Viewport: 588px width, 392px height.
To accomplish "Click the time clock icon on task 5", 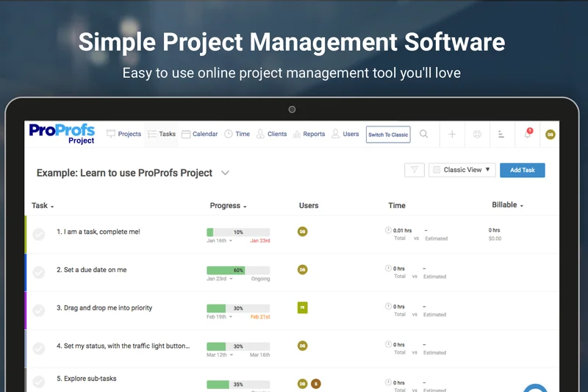I will coord(388,382).
